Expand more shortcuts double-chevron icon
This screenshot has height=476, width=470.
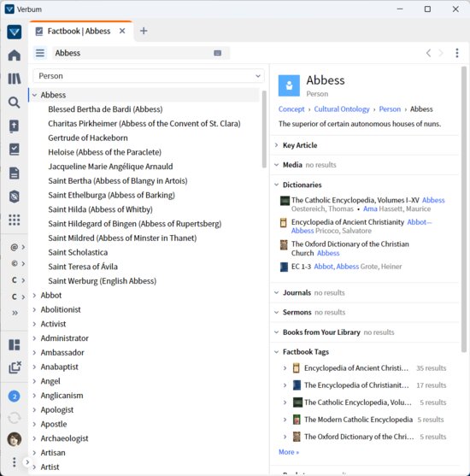pos(15,313)
